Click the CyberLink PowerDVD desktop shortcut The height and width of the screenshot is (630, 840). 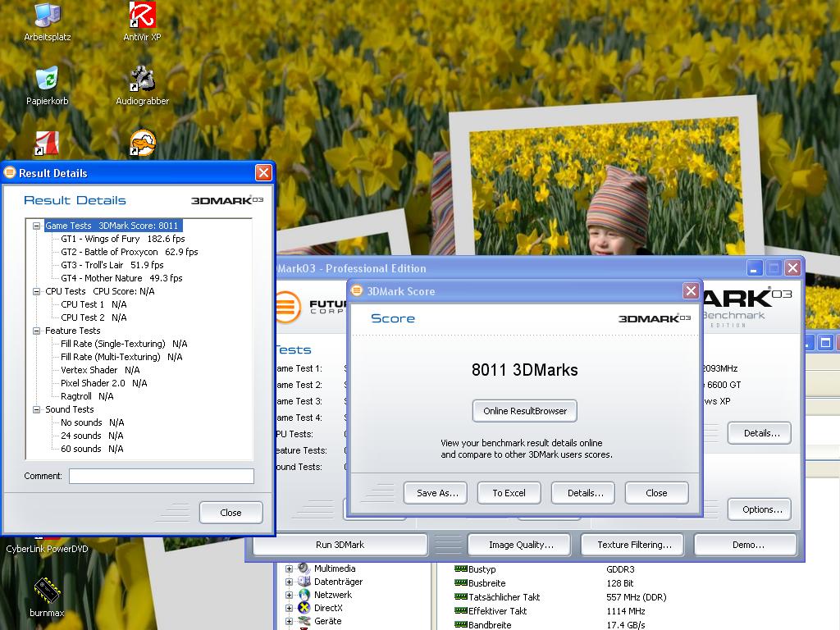click(x=47, y=549)
